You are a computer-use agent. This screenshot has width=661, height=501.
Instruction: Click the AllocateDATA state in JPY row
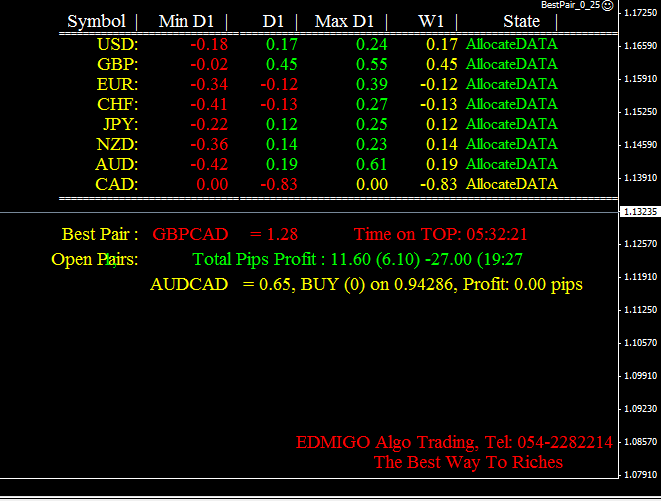click(x=512, y=124)
